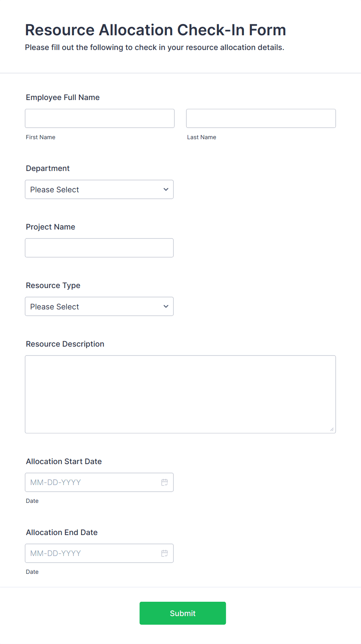The width and height of the screenshot is (361, 644).
Task: Select the Allocation End Date MM-DD-YYYY field
Action: click(x=99, y=553)
